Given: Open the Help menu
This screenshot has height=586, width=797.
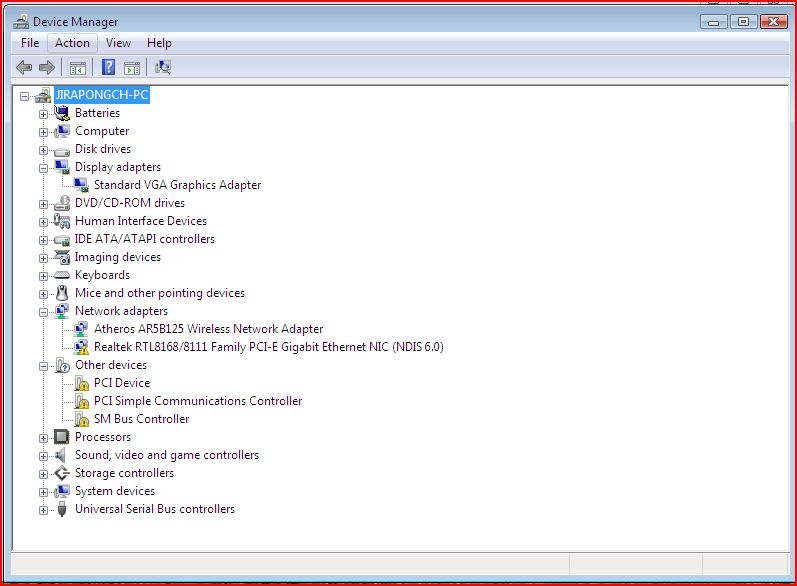Looking at the screenshot, I should 159,43.
